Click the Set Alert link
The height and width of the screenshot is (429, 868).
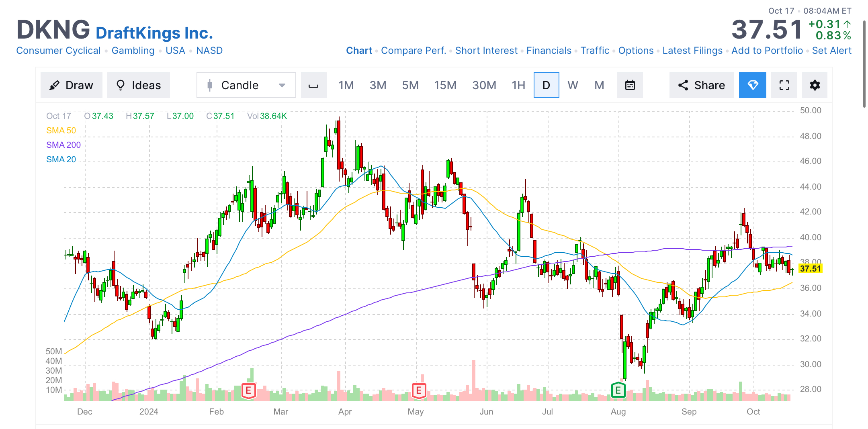click(831, 50)
